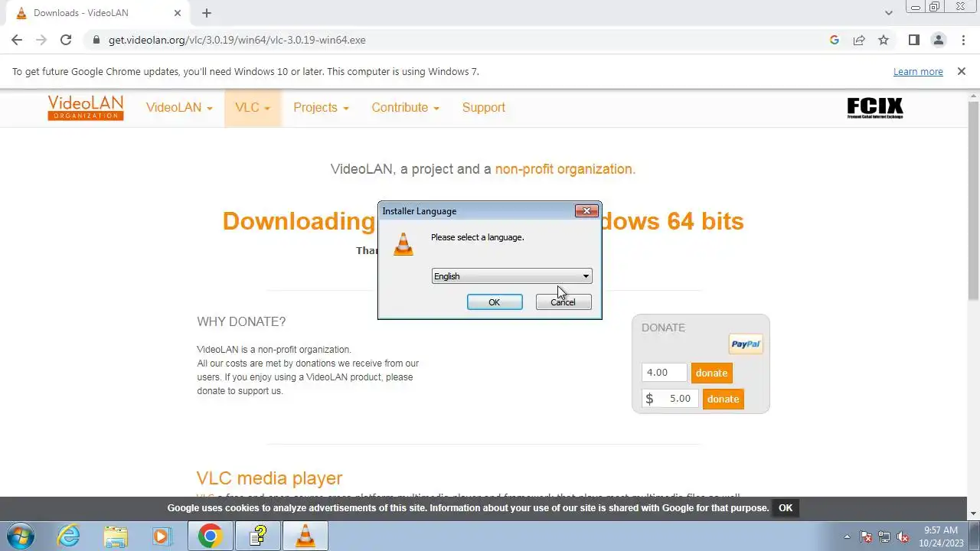Viewport: 980px width, 551px height.
Task: Open Chrome side panel icon
Action: [913, 40]
